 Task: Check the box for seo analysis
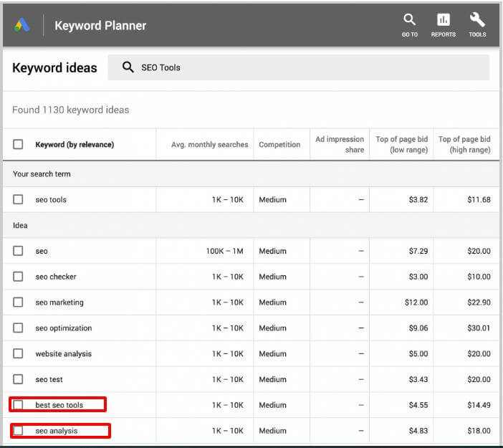click(18, 430)
